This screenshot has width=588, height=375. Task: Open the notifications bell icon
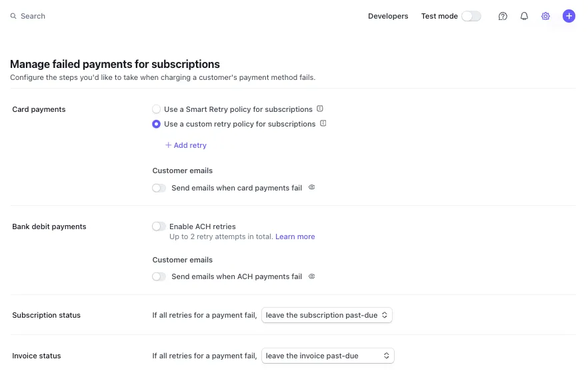(524, 16)
